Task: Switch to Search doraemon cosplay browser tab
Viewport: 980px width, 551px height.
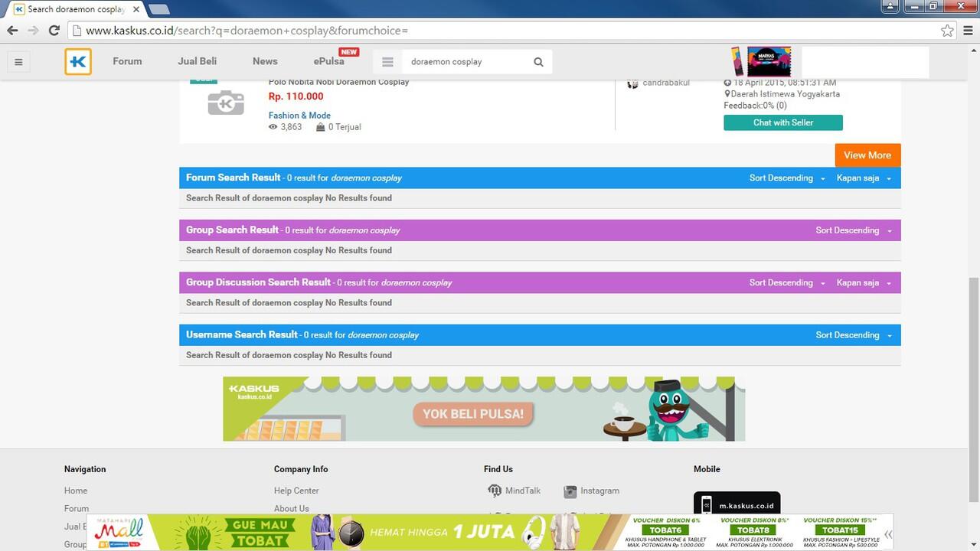Action: [x=75, y=9]
